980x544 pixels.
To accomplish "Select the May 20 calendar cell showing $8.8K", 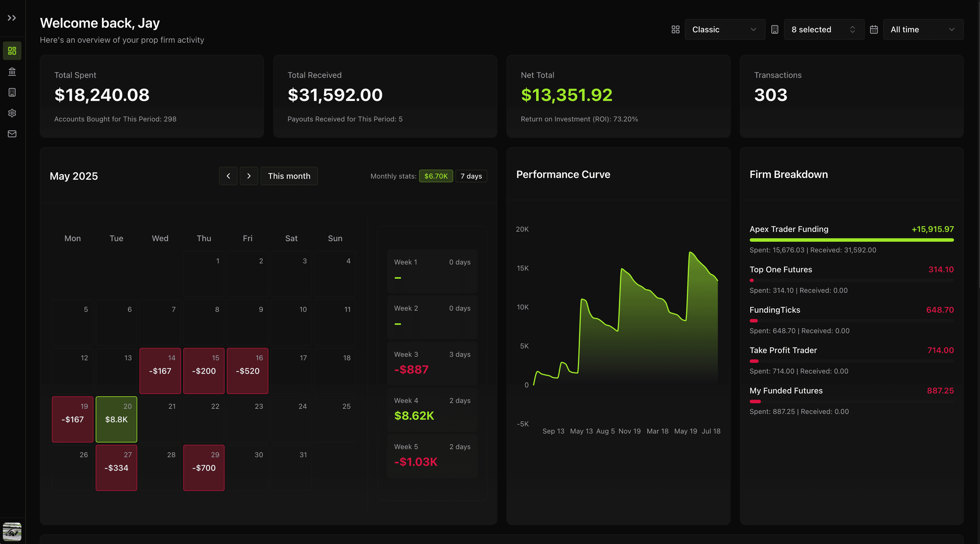I will (116, 419).
